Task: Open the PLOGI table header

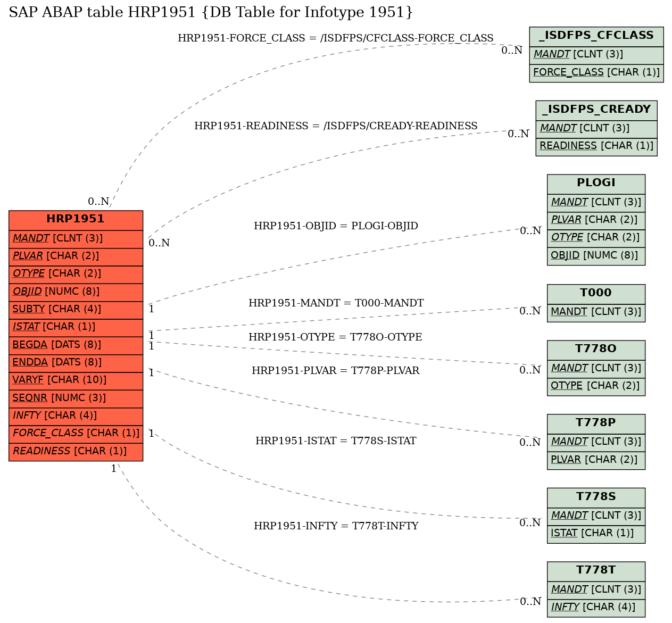Action: click(x=596, y=184)
